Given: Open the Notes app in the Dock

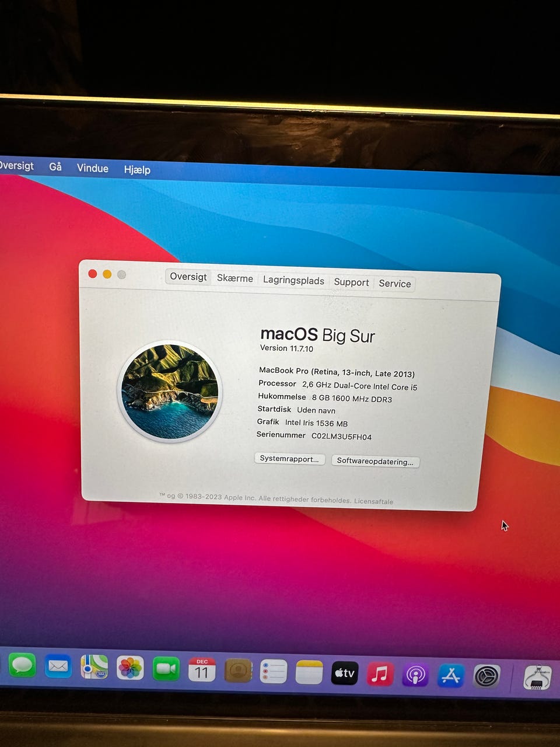Looking at the screenshot, I should [x=309, y=672].
